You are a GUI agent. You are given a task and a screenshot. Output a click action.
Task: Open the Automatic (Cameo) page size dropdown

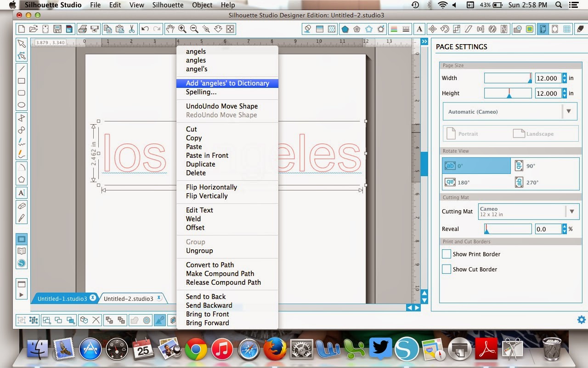pyautogui.click(x=510, y=112)
